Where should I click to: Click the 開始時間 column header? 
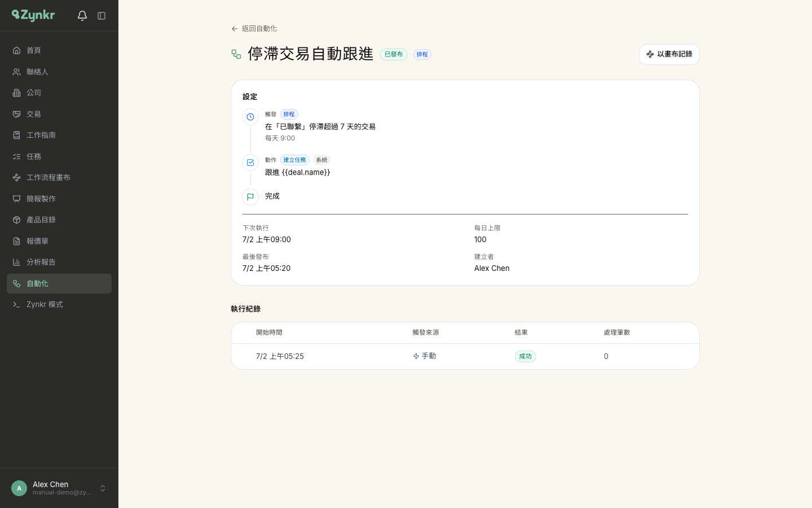click(269, 332)
